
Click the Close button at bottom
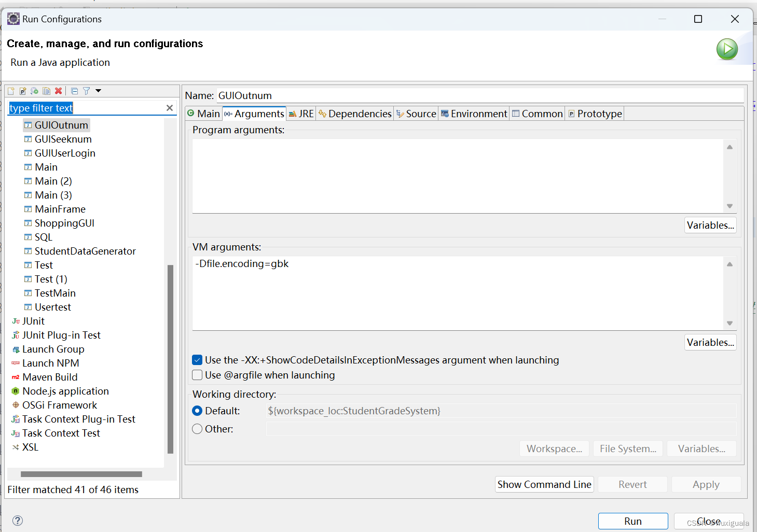pos(708,521)
